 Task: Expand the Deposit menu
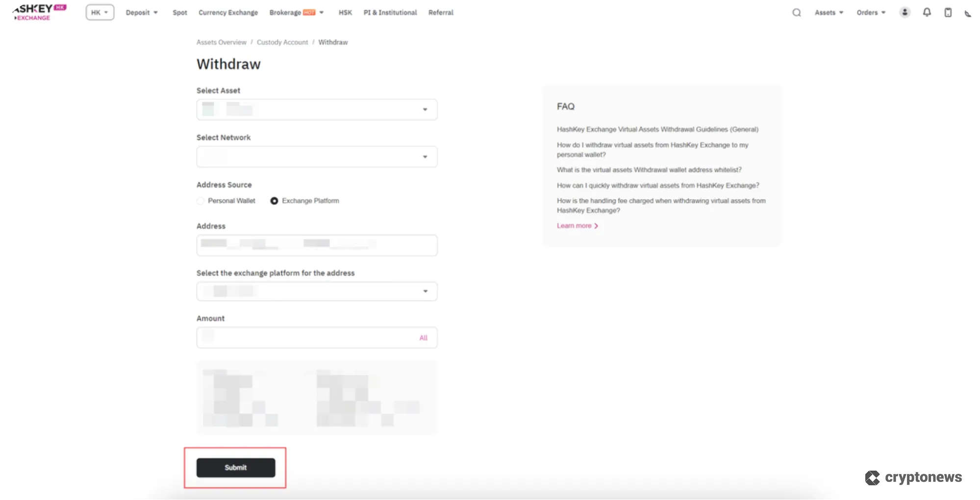click(141, 13)
